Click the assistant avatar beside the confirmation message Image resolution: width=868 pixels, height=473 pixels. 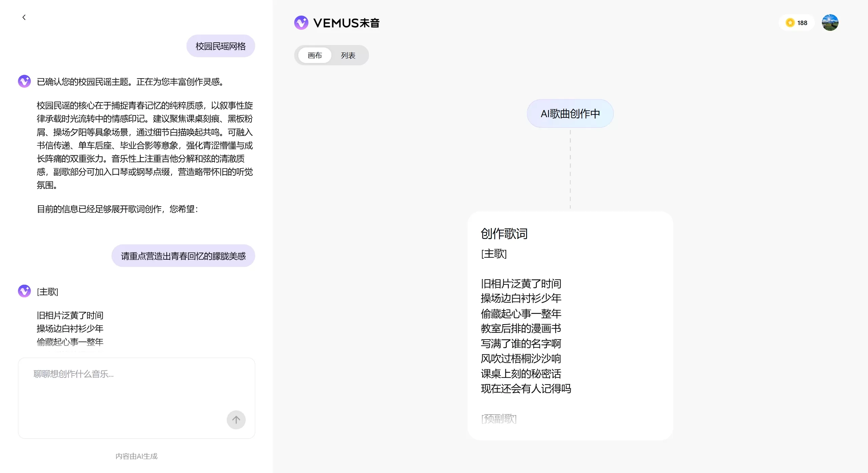click(x=24, y=81)
